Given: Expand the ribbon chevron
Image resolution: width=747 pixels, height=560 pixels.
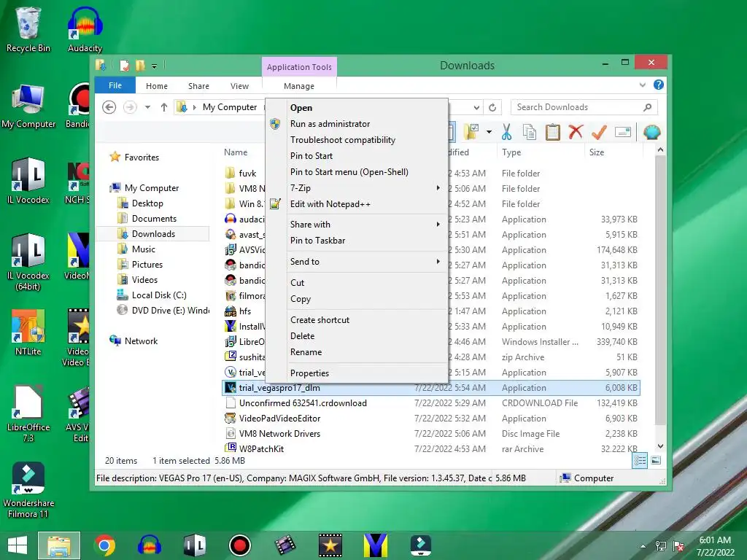Looking at the screenshot, I should coord(643,85).
